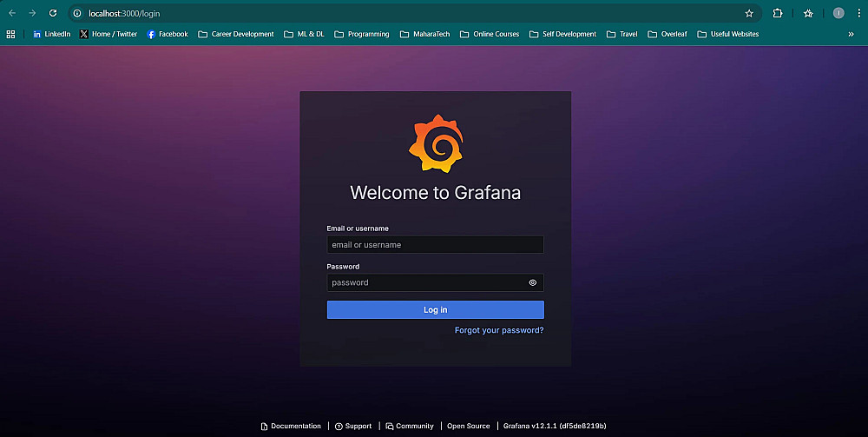Click the Grafana logo
Viewport: 868px width, 437px height.
tap(436, 143)
